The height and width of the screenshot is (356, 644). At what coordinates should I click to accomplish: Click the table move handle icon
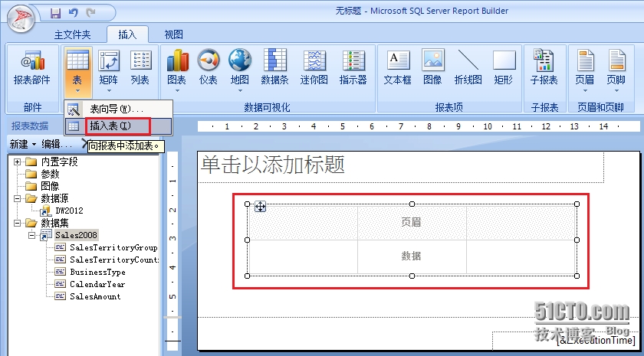(x=261, y=206)
